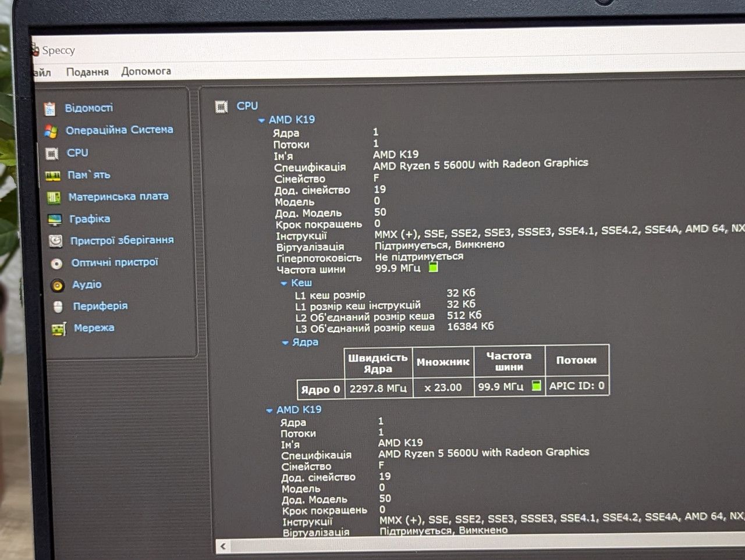The width and height of the screenshot is (745, 560).
Task: Click the 16384 Кб cache value
Action: (470, 327)
